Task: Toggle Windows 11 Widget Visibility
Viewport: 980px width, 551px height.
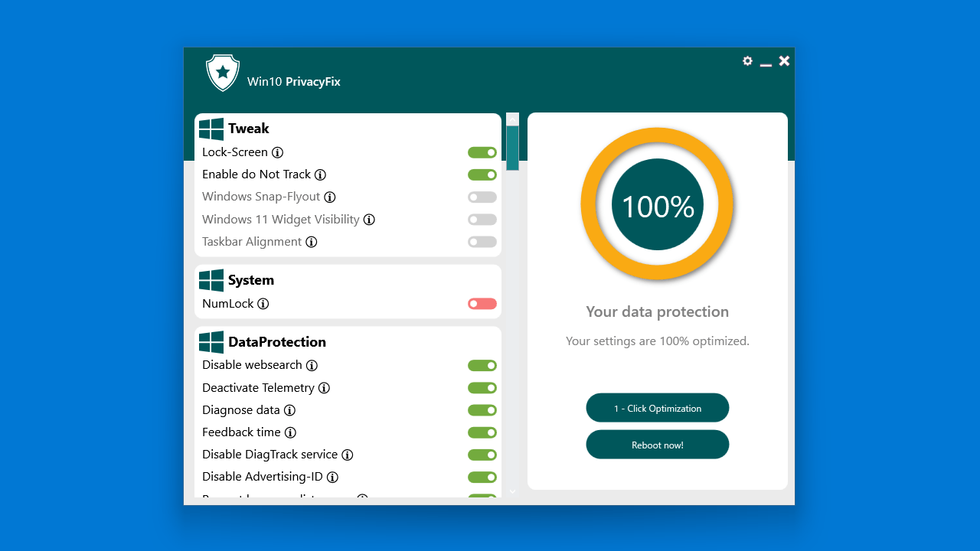Action: pos(482,220)
